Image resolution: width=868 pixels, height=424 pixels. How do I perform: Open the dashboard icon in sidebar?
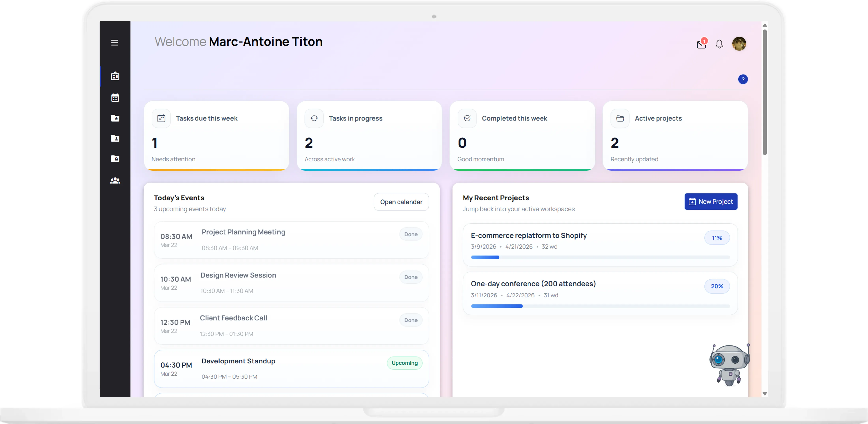pyautogui.click(x=115, y=76)
